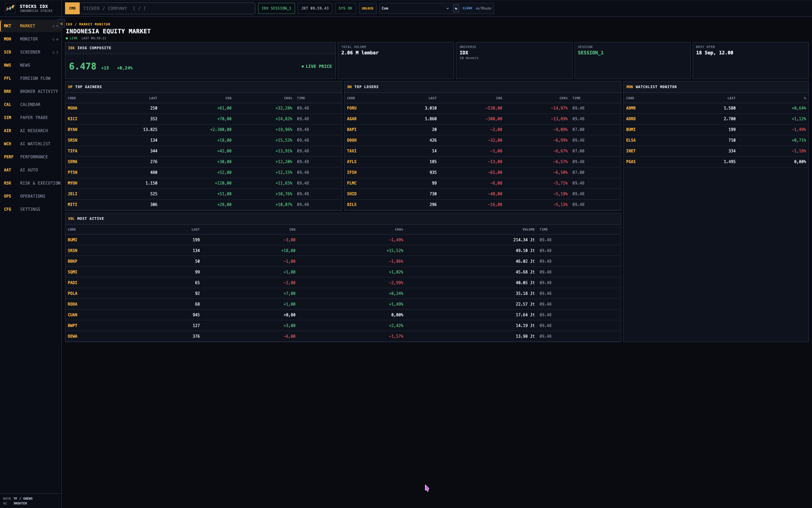812x508 pixels.
Task: Select FORU in Top Losers
Action: 352,108
